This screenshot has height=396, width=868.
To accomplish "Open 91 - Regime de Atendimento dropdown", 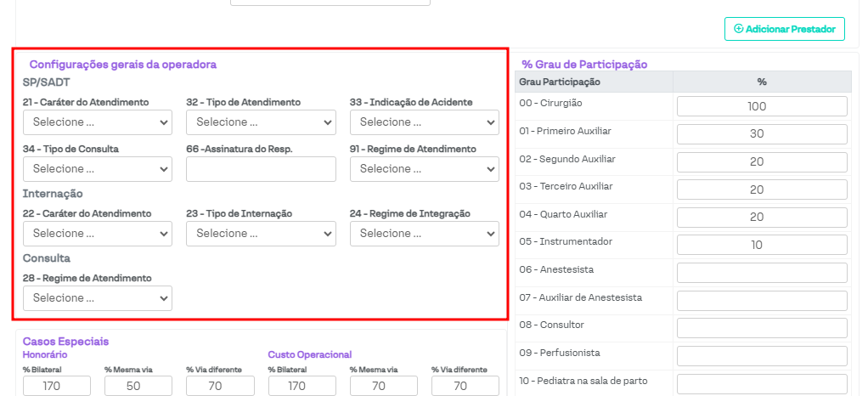I will (424, 169).
